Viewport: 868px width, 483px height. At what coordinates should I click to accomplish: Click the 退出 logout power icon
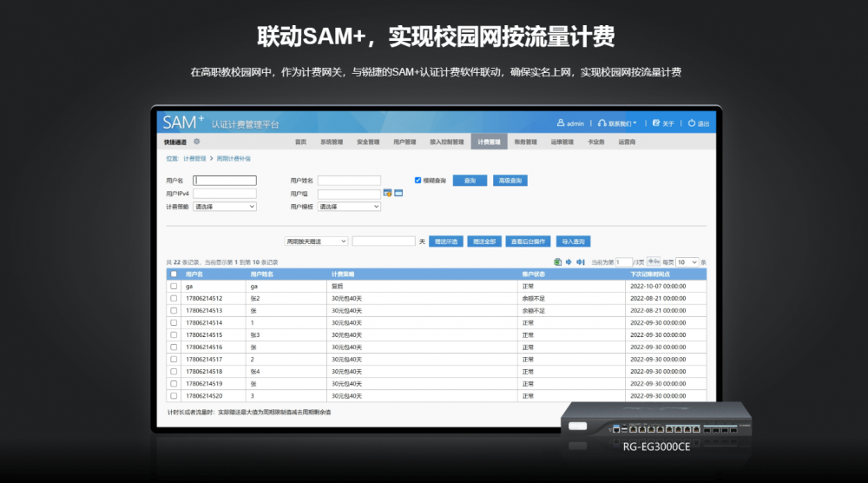pos(692,123)
